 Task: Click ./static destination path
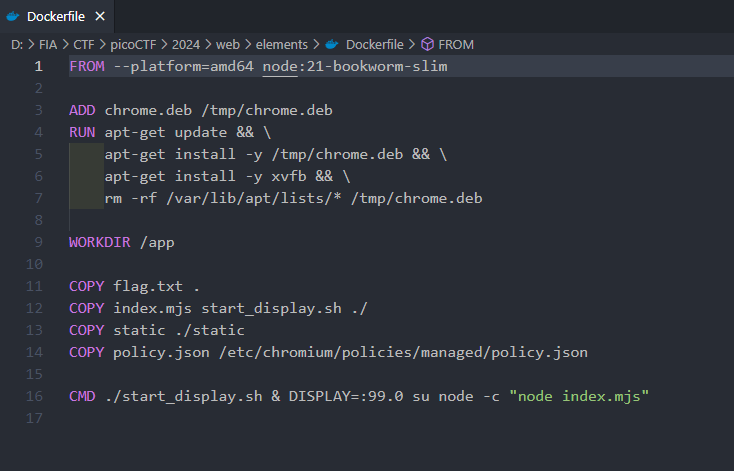pyautogui.click(x=210, y=331)
